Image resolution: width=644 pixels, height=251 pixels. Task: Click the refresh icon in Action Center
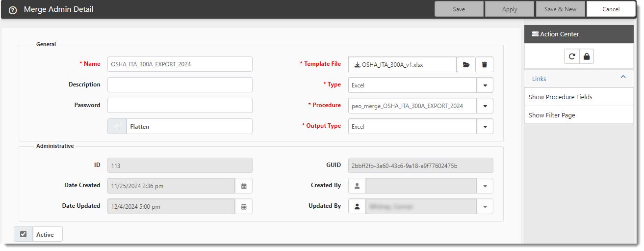[x=571, y=56]
